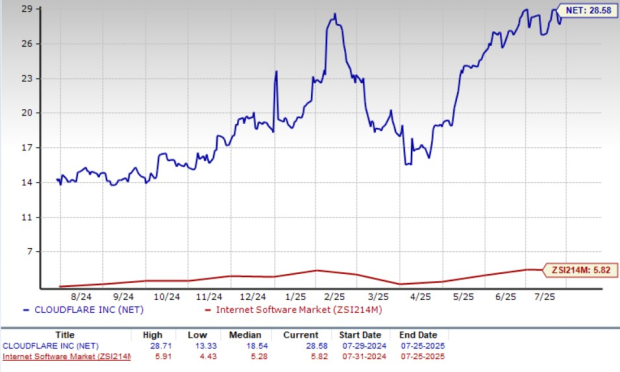Click the End Date column header

click(418, 335)
